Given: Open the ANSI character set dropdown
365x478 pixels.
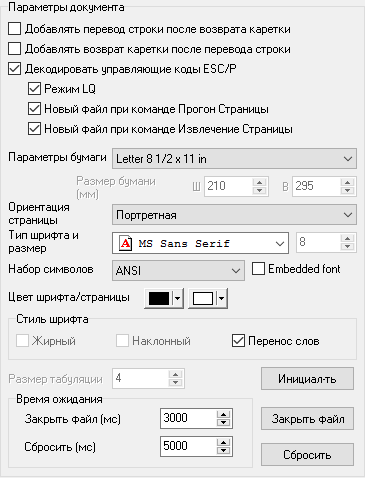Looking at the screenshot, I should 178,270.
